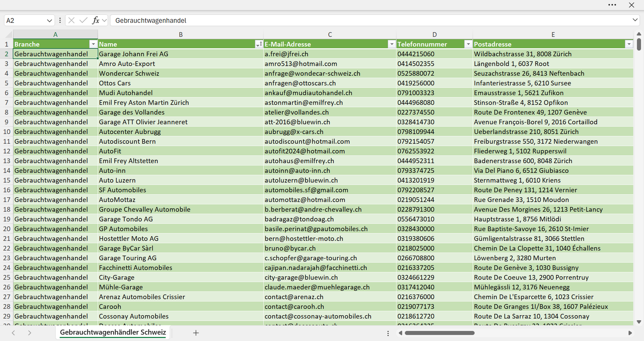Select cell Garage ATT Olivier Jeanneret
The height and width of the screenshot is (341, 644).
point(181,122)
